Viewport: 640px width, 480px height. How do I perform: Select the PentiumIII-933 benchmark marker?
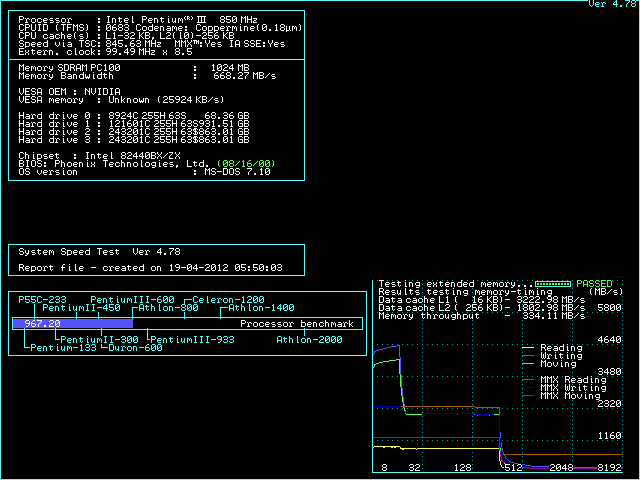click(x=192, y=340)
